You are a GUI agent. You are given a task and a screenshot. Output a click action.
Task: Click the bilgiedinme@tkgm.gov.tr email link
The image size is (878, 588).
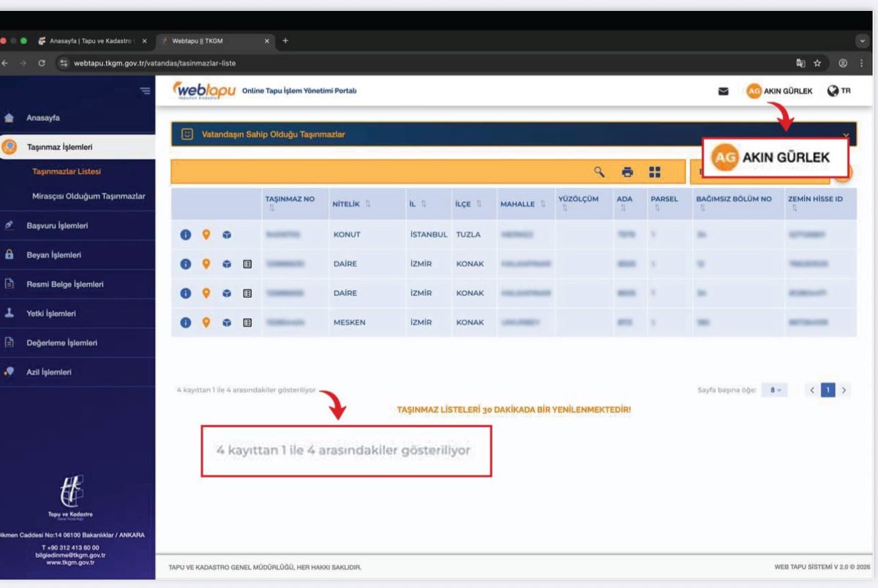(x=71, y=555)
